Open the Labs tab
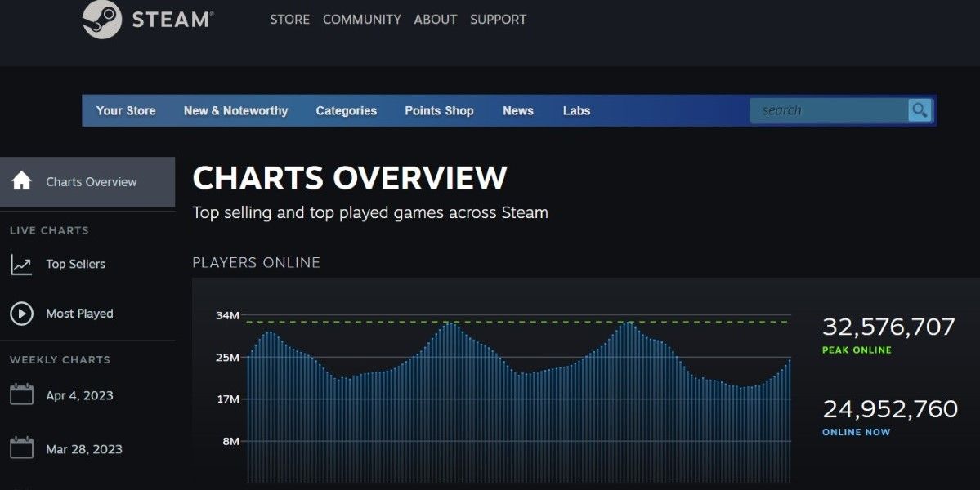Image resolution: width=980 pixels, height=490 pixels. pyautogui.click(x=576, y=110)
